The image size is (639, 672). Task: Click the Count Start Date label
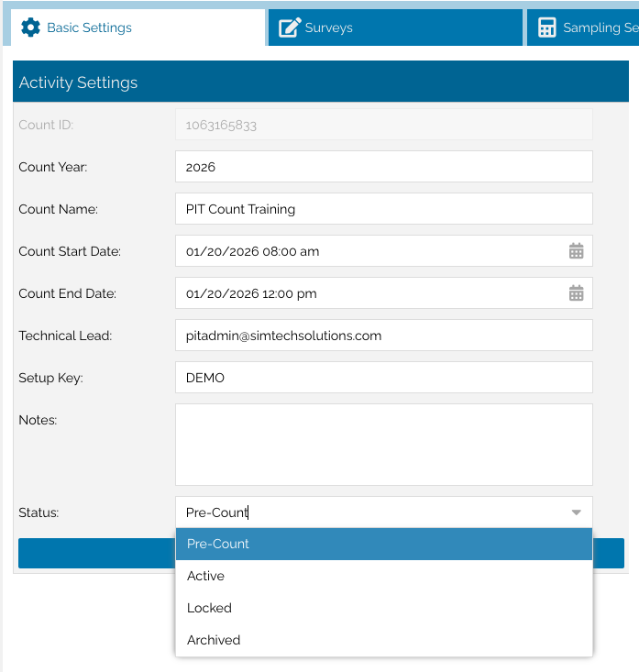pos(70,251)
